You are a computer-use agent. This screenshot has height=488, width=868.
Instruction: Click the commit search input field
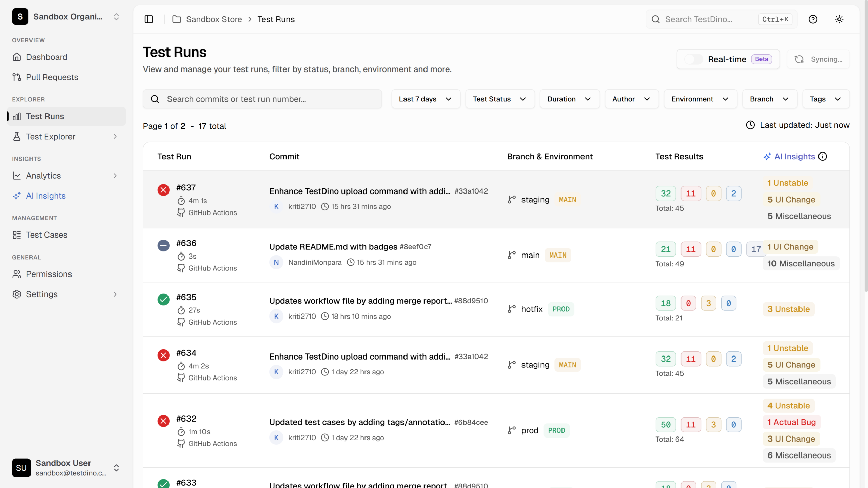click(268, 99)
